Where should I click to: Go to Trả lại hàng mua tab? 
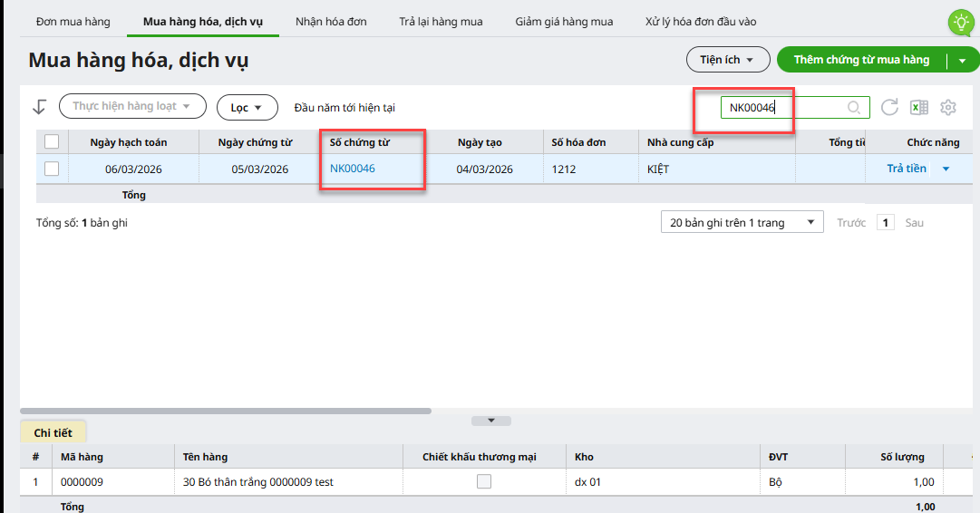click(x=441, y=21)
